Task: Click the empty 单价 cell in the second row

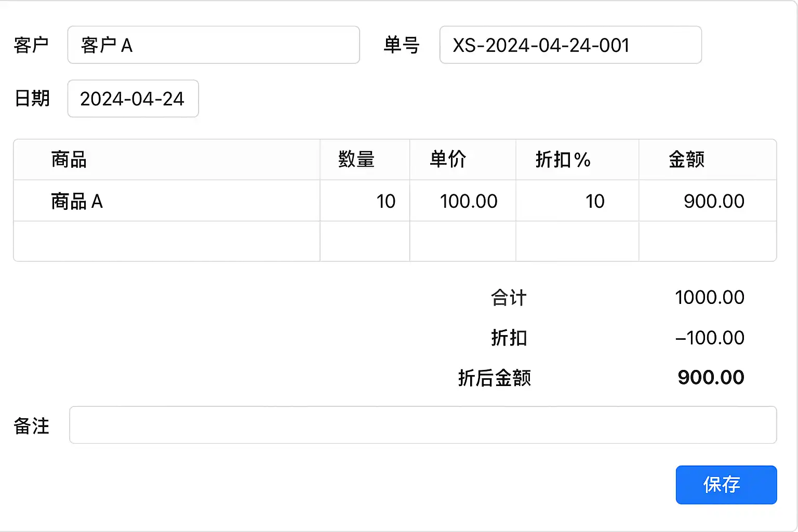Action: point(462,242)
